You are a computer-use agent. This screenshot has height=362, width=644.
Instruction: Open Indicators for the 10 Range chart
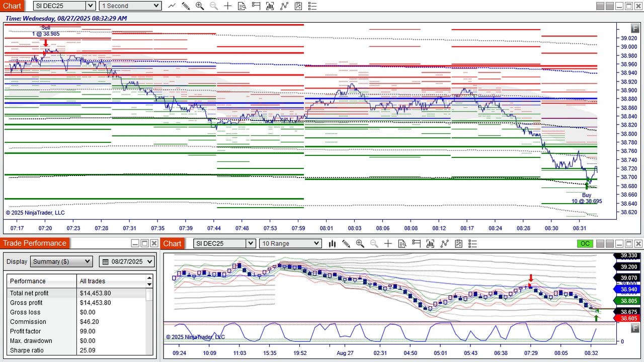pos(430,243)
